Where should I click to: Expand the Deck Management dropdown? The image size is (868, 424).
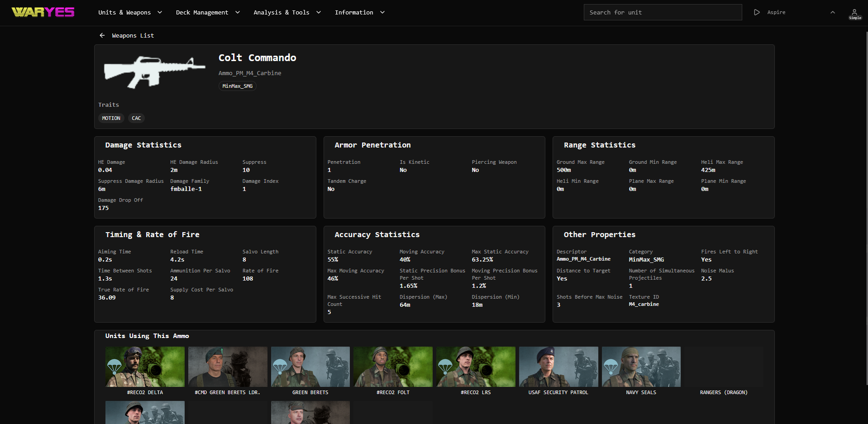click(207, 12)
